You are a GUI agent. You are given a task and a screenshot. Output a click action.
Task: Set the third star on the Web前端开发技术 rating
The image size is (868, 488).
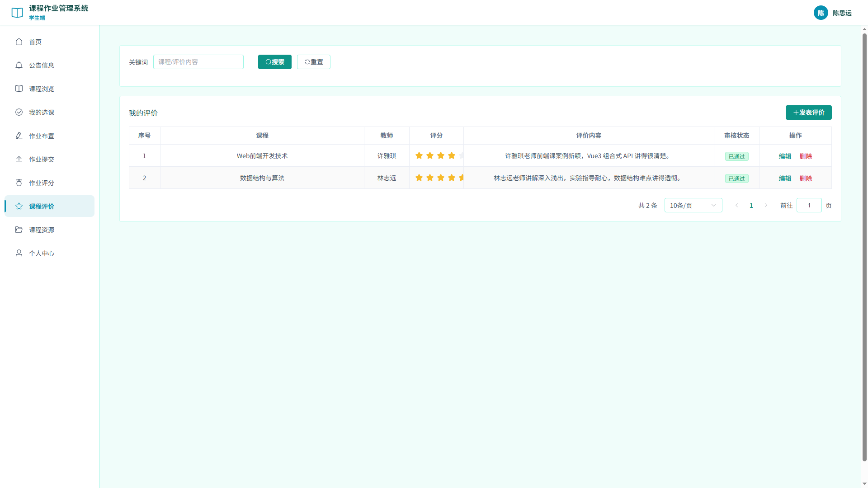click(441, 155)
